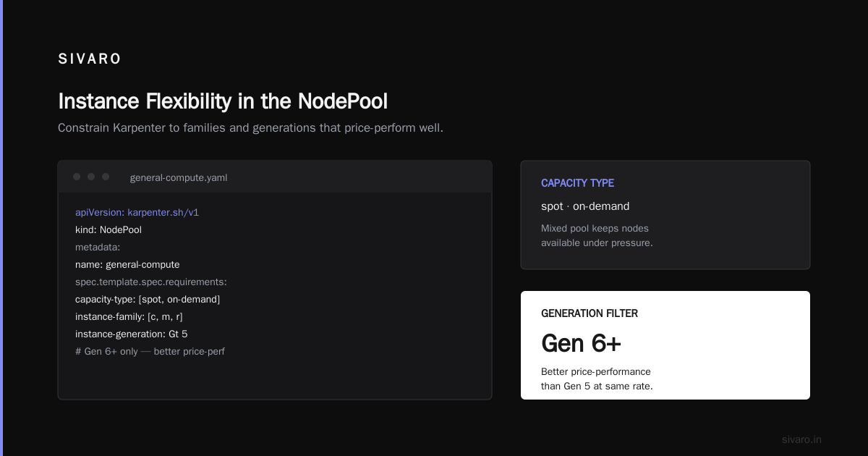Viewport: 868px width, 456px height.
Task: Click the 'kind: NodePool' line
Action: (109, 230)
